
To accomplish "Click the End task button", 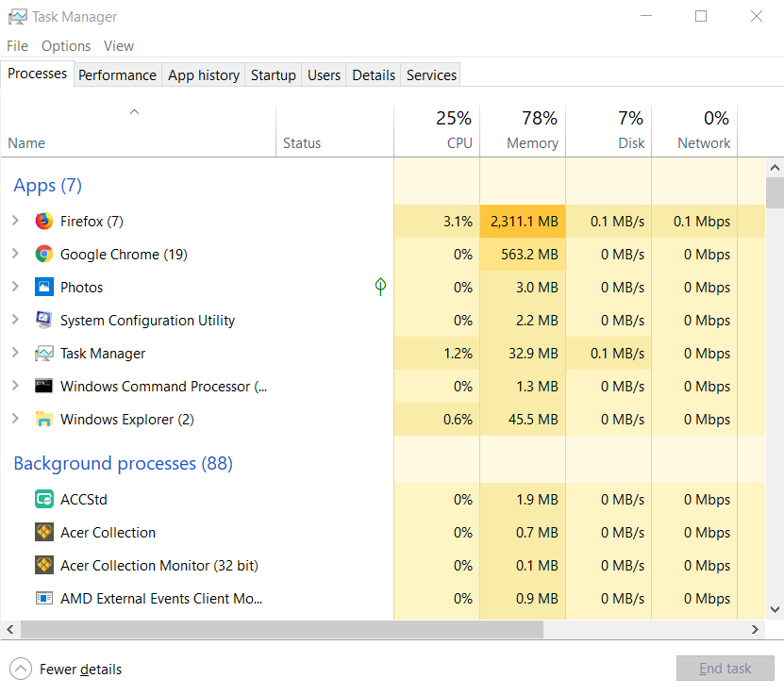I will pyautogui.click(x=725, y=668).
